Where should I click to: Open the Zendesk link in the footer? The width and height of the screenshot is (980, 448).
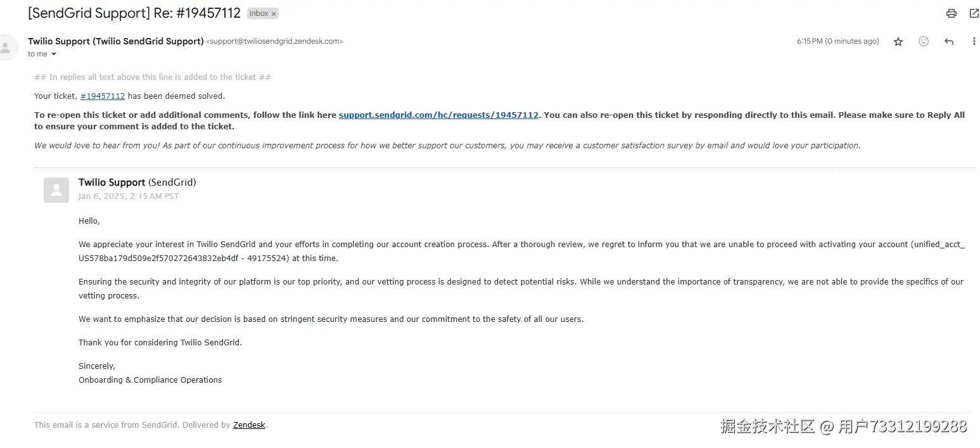pyautogui.click(x=249, y=425)
